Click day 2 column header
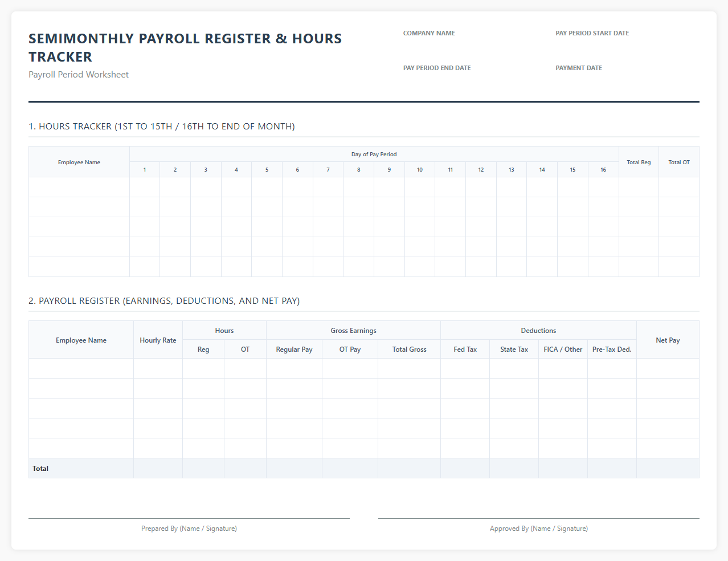The width and height of the screenshot is (728, 561). [175, 170]
